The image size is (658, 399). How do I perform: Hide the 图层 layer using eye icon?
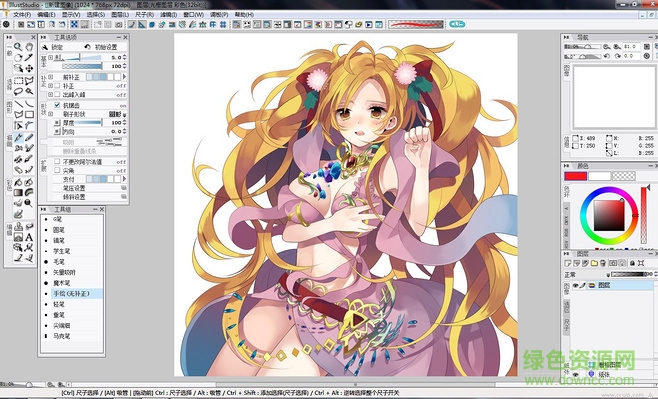[x=576, y=285]
